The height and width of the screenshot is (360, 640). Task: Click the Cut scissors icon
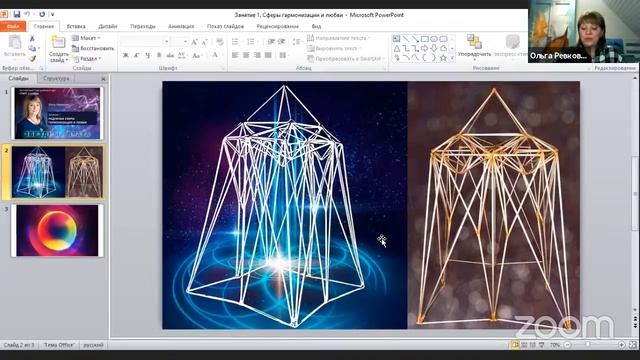point(32,38)
